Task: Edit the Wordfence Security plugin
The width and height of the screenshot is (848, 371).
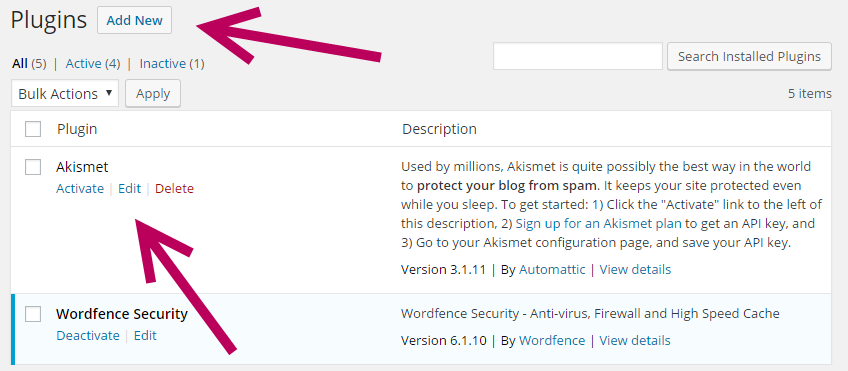Action: click(x=145, y=335)
